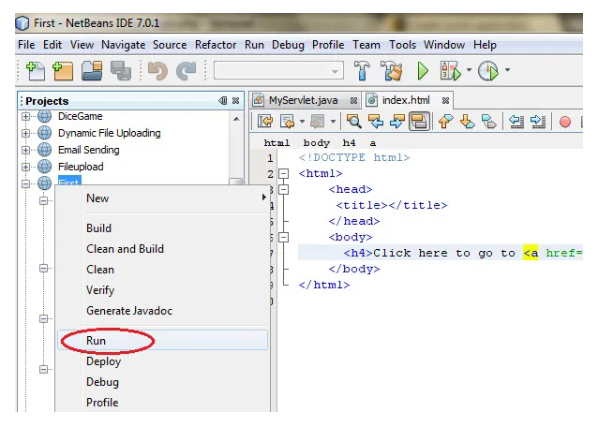Image resolution: width=604 pixels, height=434 pixels.
Task: Choose Run from the context menu
Action: coord(96,341)
